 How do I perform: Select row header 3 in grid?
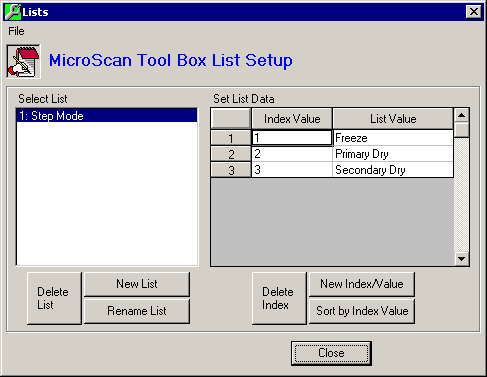coord(231,170)
